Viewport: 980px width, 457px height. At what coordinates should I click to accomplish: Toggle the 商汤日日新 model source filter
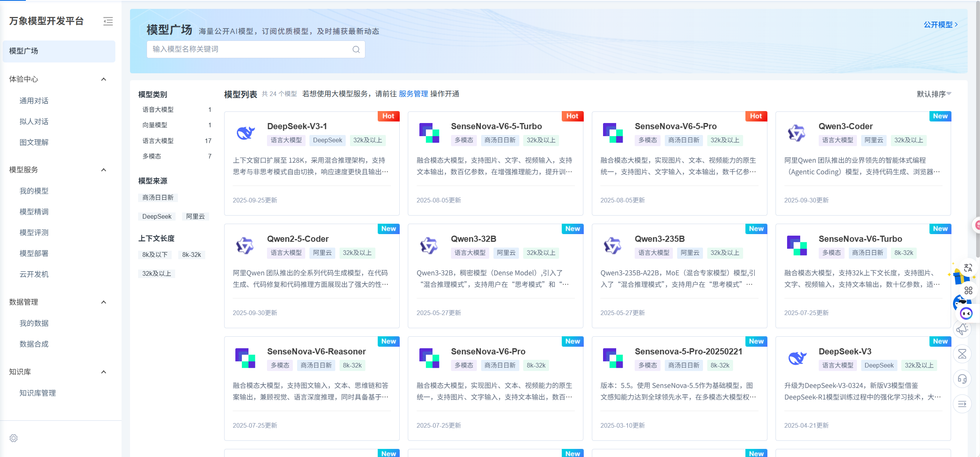point(158,197)
